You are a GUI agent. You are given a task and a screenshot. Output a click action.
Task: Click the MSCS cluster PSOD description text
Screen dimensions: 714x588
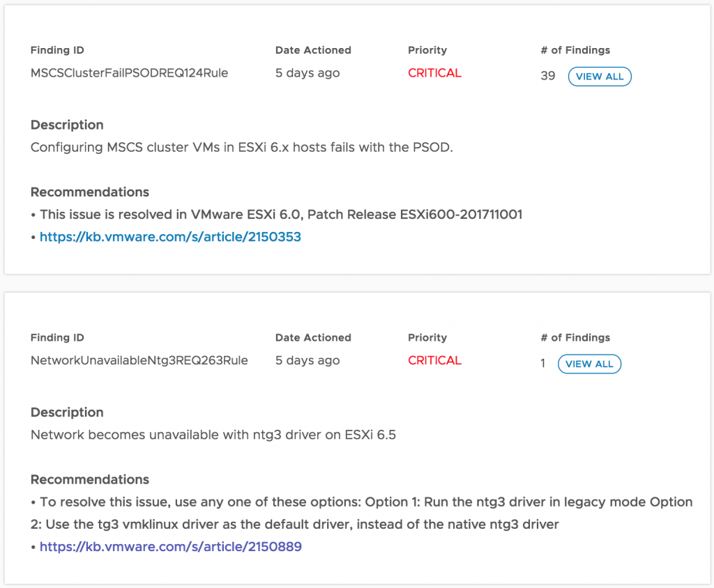(241, 148)
